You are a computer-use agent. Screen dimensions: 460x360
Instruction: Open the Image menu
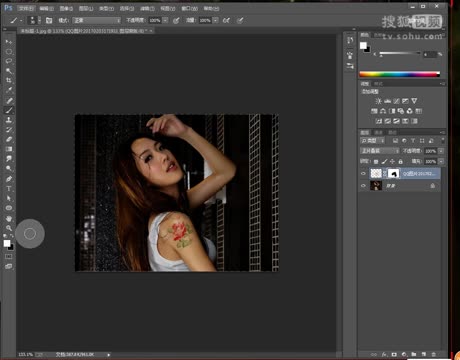point(66,8)
